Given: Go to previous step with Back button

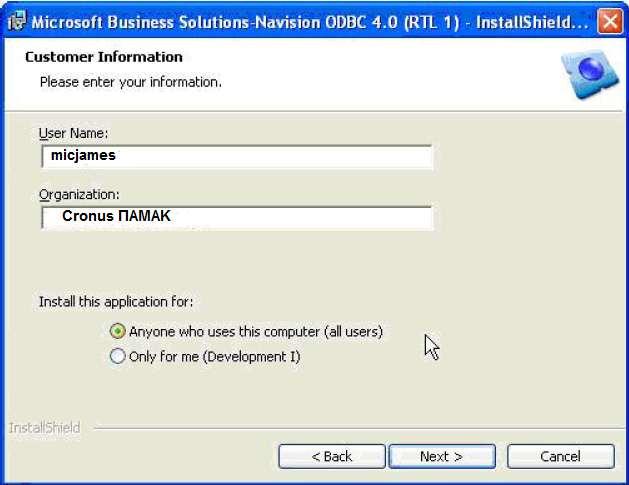Looking at the screenshot, I should (332, 456).
